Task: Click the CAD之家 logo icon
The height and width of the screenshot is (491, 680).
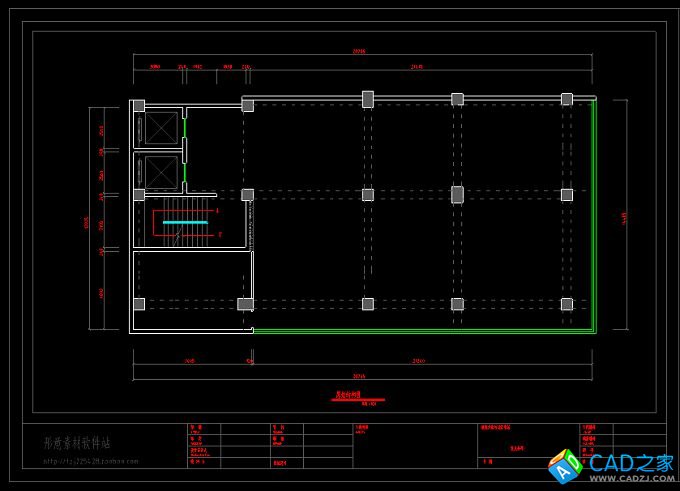Action: (x=566, y=465)
